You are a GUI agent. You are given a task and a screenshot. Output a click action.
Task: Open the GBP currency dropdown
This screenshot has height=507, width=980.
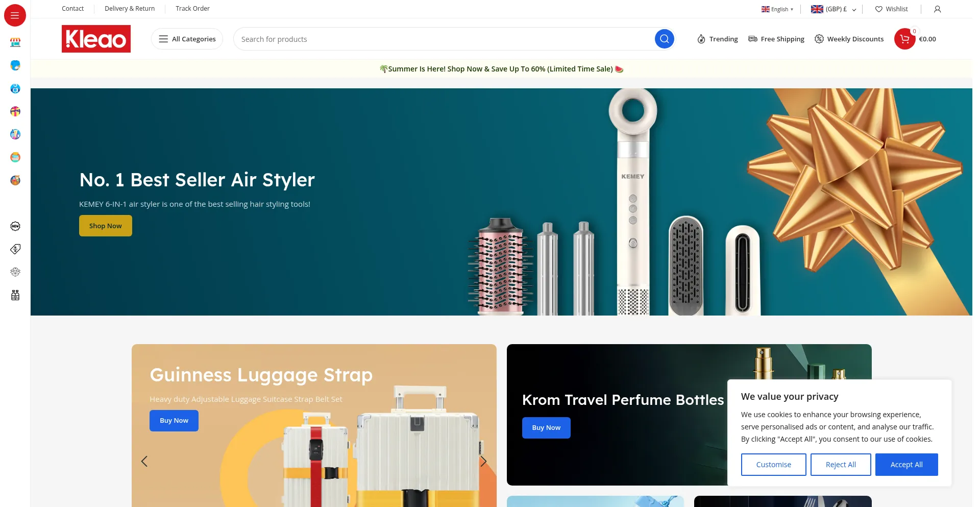834,9
